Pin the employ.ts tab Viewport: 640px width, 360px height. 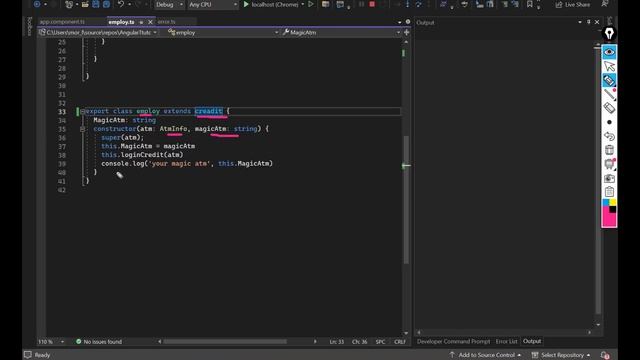[x=141, y=22]
